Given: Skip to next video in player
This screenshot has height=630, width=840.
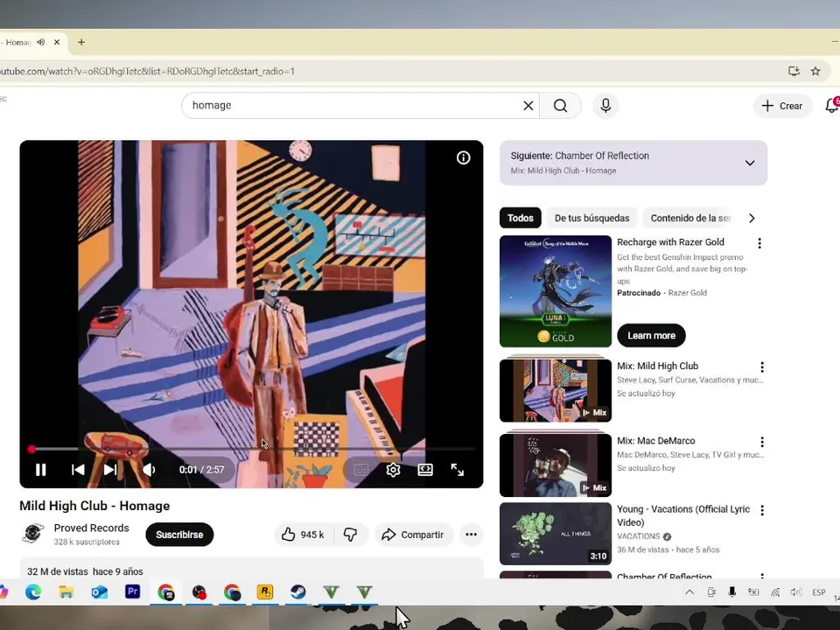Looking at the screenshot, I should [110, 470].
